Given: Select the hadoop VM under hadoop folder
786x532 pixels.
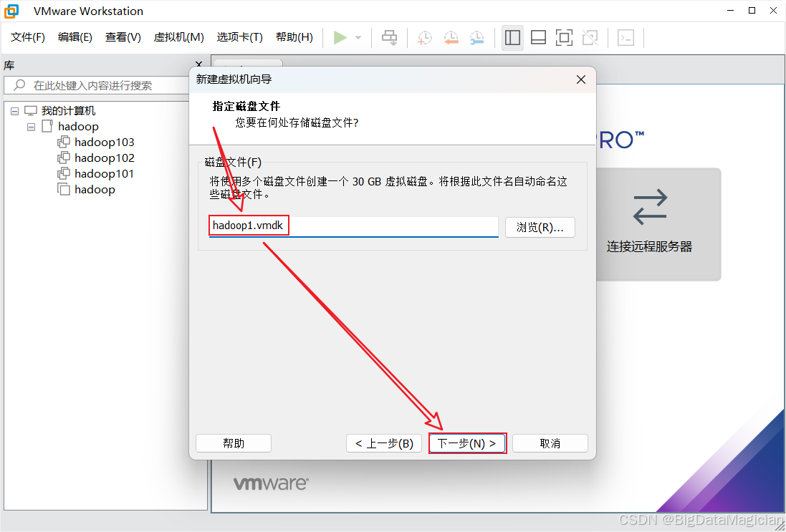Looking at the screenshot, I should pos(95,189).
